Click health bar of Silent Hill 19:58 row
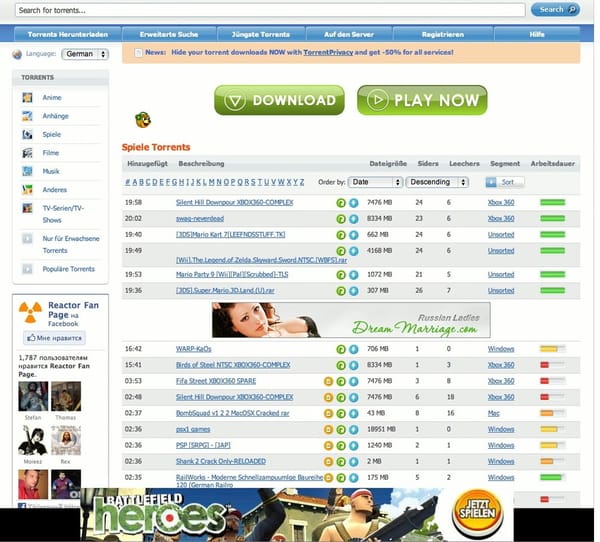600x542 pixels. (x=552, y=202)
